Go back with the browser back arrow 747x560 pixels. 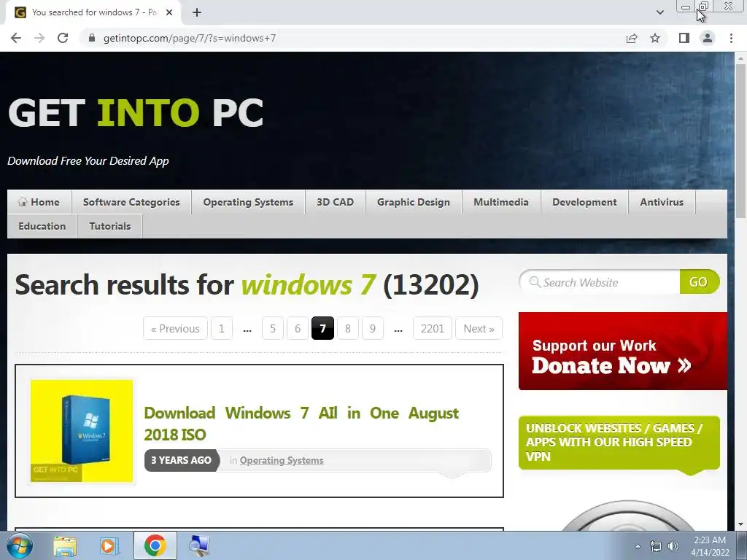(x=16, y=38)
